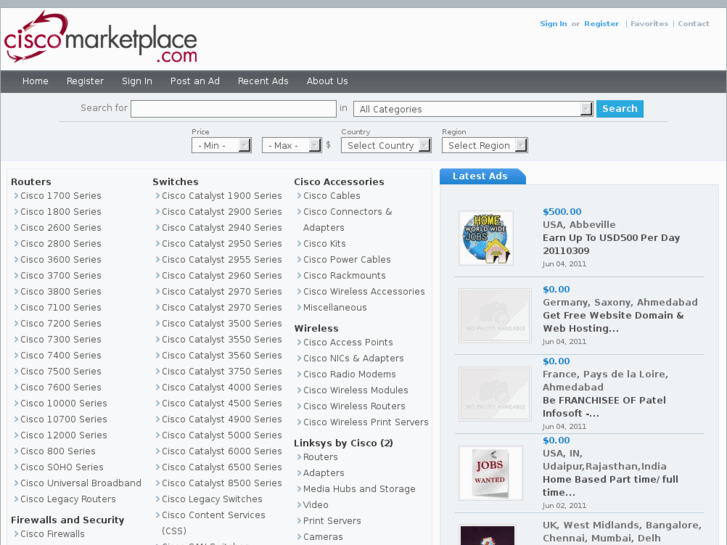Image resolution: width=727 pixels, height=545 pixels.
Task: Open the Contact link
Action: [694, 24]
